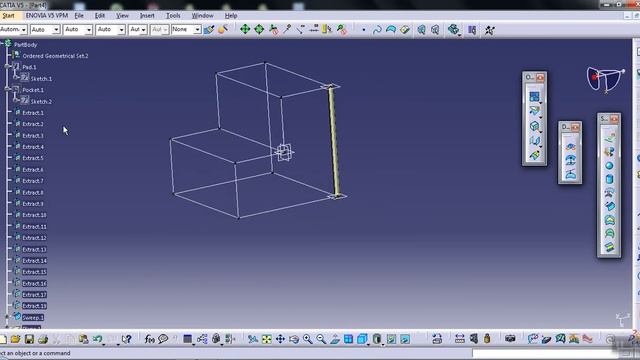
Task: Select the Sphere surface tool
Action: click(x=609, y=166)
